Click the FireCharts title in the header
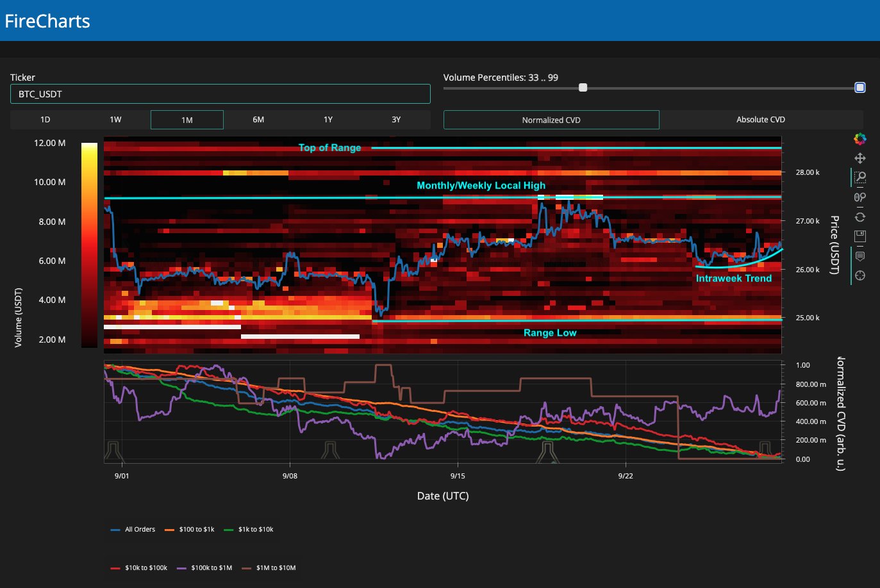This screenshot has width=880, height=588. pyautogui.click(x=47, y=21)
